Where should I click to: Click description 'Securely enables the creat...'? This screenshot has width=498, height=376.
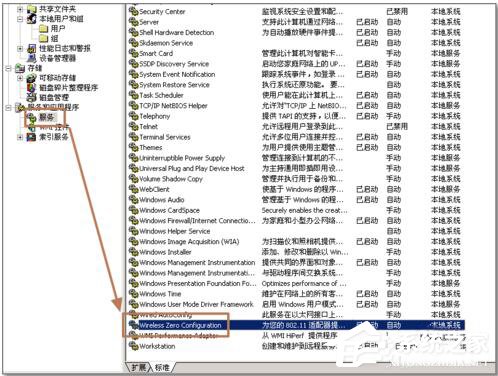[x=304, y=210]
